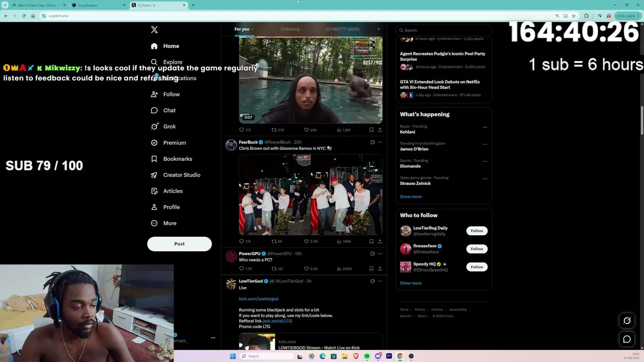Share the pool video post
The width and height of the screenshot is (644, 362).
click(x=380, y=130)
